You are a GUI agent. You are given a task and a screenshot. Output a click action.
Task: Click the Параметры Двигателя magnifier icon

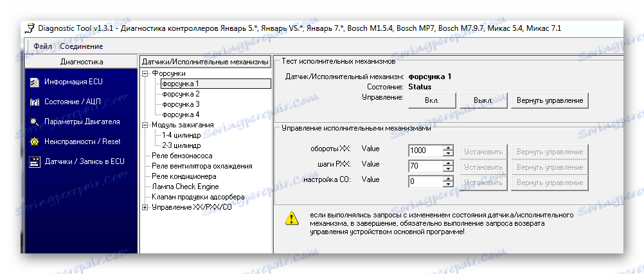pos(35,122)
